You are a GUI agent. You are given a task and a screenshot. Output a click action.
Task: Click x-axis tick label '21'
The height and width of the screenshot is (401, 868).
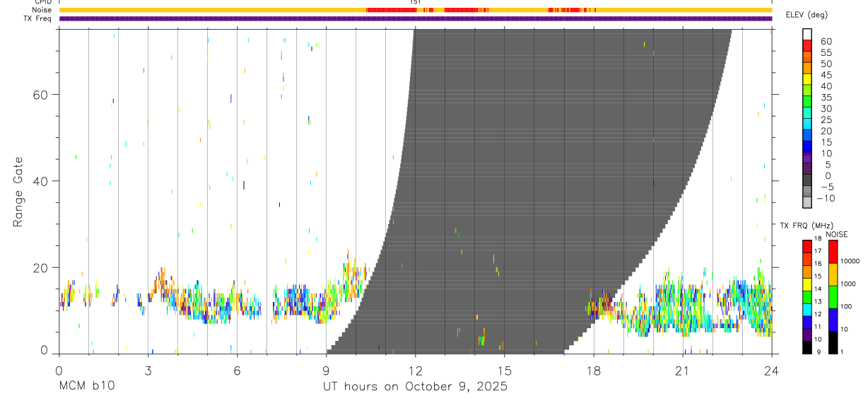[682, 370]
